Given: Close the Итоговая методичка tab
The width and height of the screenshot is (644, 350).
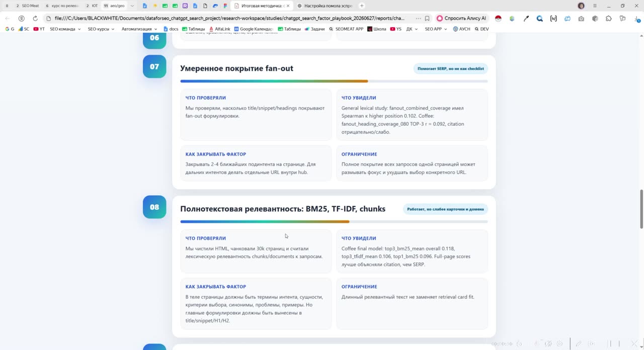Looking at the screenshot, I should (x=288, y=6).
